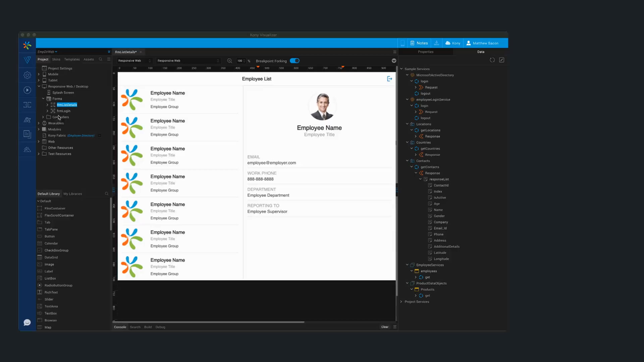Open the EmpDirWeb project dropdown
Viewport: 644px width, 362px height.
[x=47, y=52]
